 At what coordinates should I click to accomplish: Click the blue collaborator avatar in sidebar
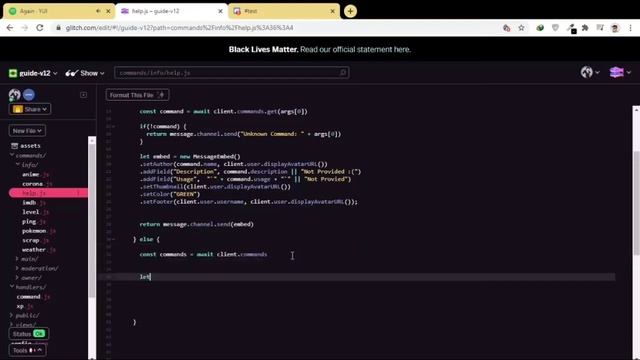pyautogui.click(x=29, y=95)
